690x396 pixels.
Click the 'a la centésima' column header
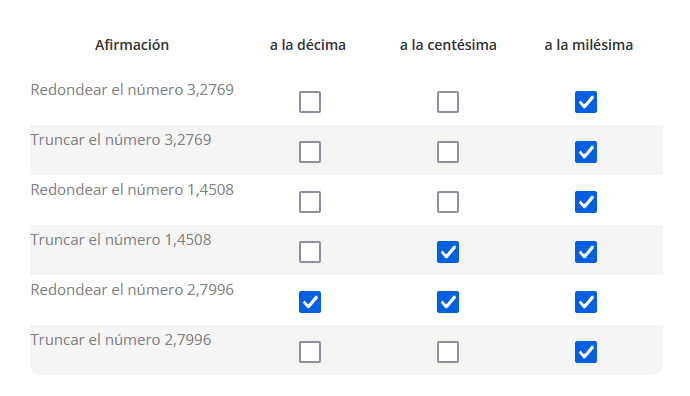448,45
